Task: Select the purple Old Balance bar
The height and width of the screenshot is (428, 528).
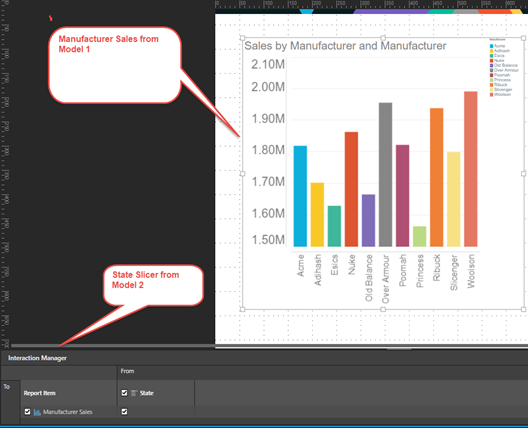Action: [368, 220]
